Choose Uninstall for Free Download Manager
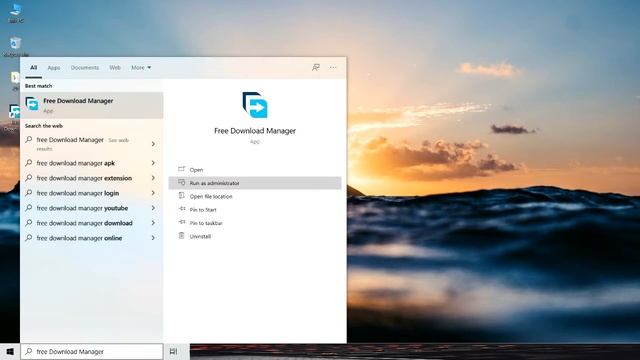This screenshot has height=360, width=640. pyautogui.click(x=200, y=236)
